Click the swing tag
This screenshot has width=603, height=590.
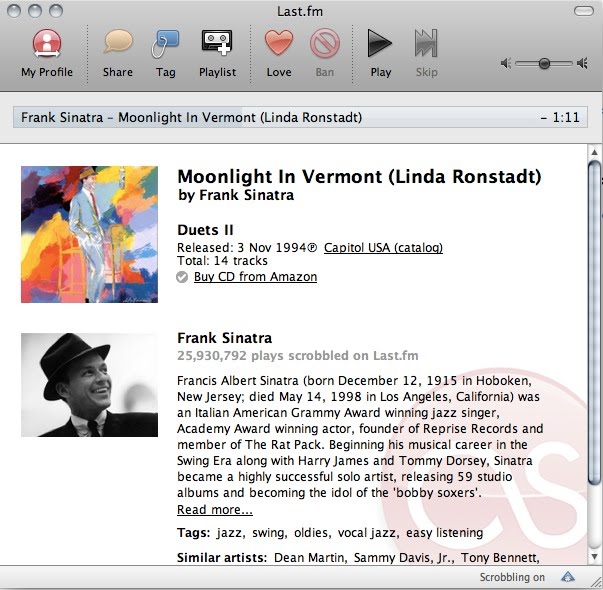[x=268, y=533]
